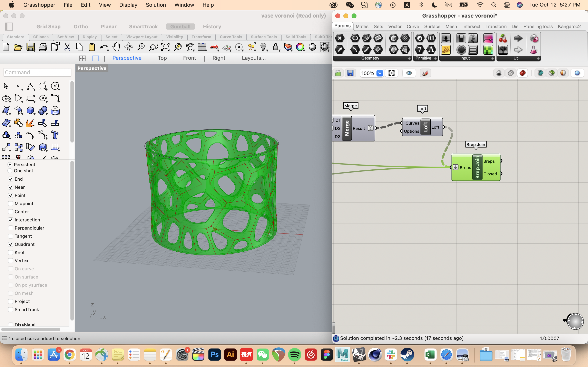Click the Pan hand icon in Rhino toolbar
This screenshot has height=367, width=588.
pos(116,47)
